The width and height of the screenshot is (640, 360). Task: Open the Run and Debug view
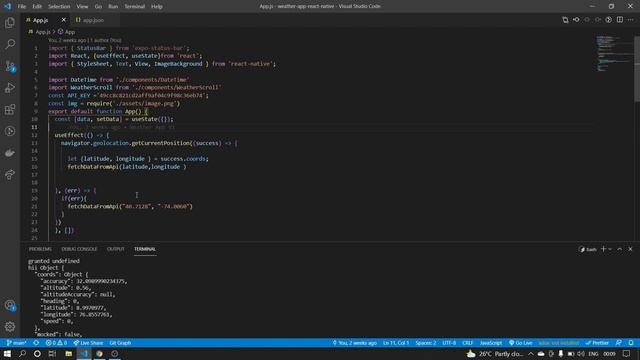click(10, 88)
